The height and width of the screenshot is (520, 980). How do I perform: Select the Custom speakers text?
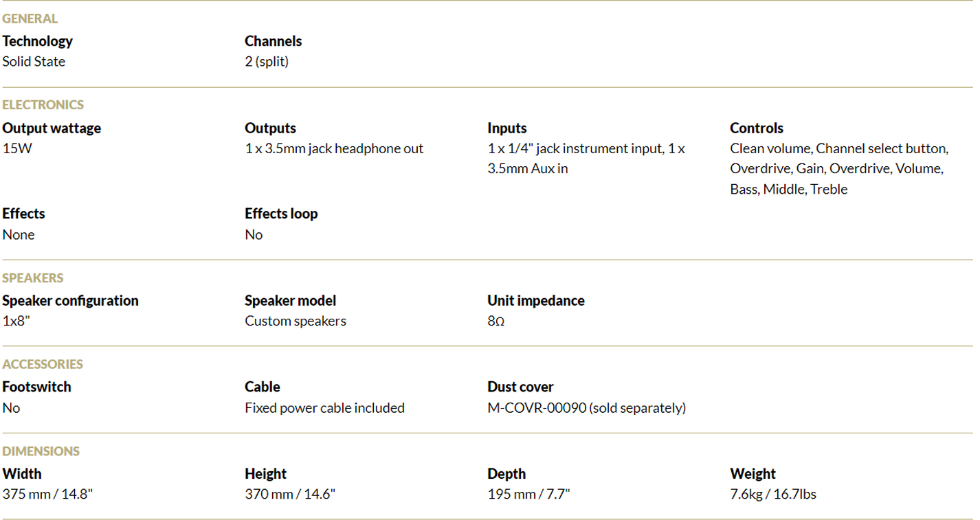296,321
